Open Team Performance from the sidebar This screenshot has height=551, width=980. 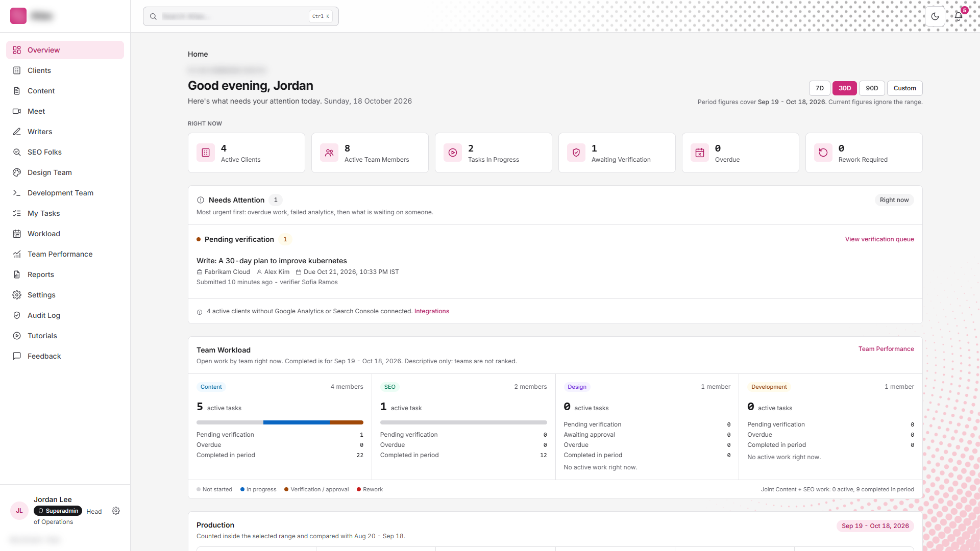pos(65,254)
